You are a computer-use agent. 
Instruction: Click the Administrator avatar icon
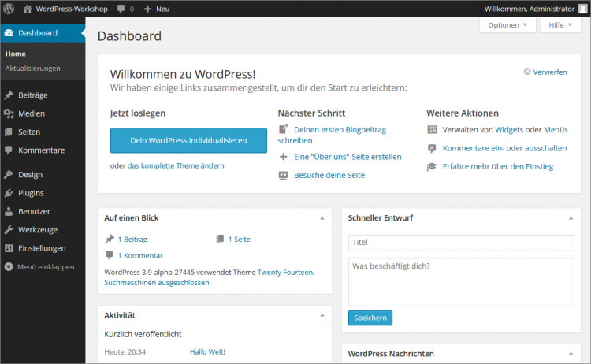(582, 8)
